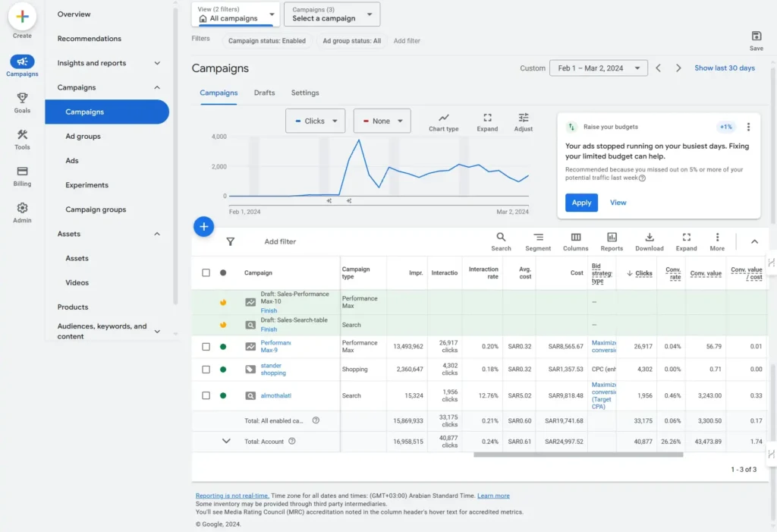Check the stander shopping row checkbox

click(x=206, y=370)
